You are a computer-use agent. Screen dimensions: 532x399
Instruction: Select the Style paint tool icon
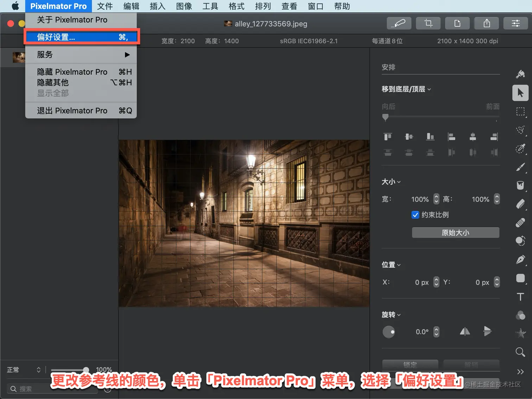coord(520,74)
